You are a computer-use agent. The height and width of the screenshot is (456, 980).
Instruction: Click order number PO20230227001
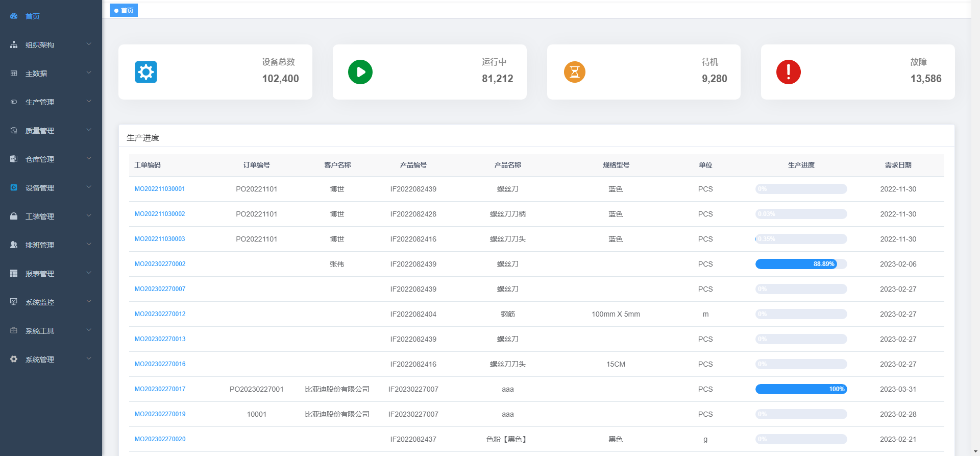pos(257,389)
